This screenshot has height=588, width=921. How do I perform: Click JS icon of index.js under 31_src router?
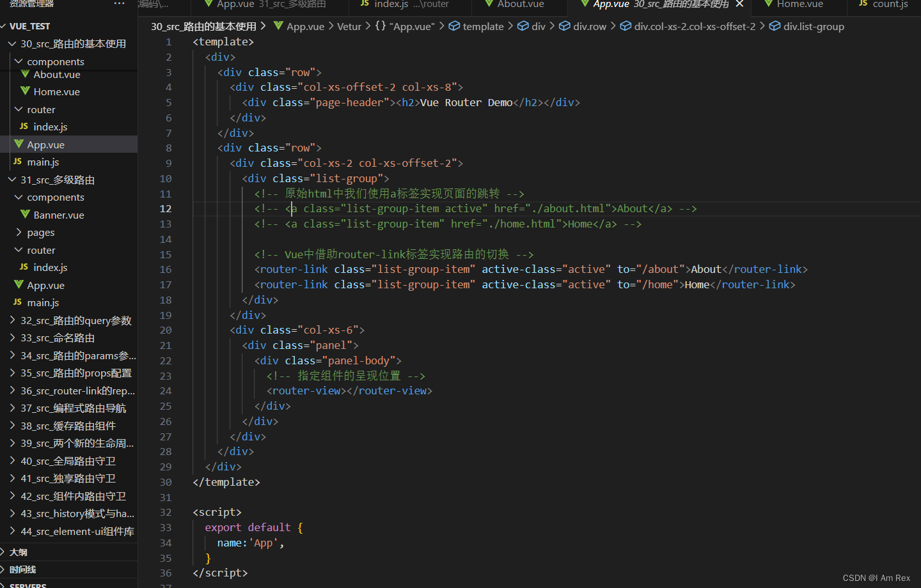[24, 267]
